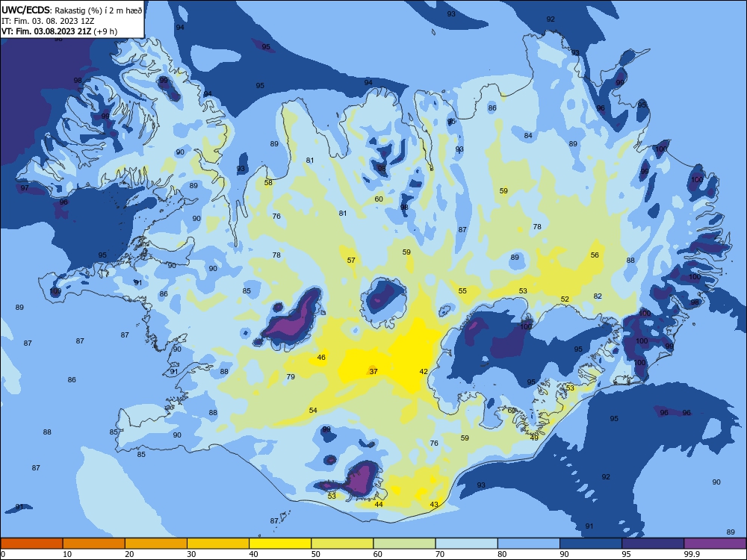The width and height of the screenshot is (747, 560).
Task: Click the '70' legend tick label
Action: click(440, 554)
